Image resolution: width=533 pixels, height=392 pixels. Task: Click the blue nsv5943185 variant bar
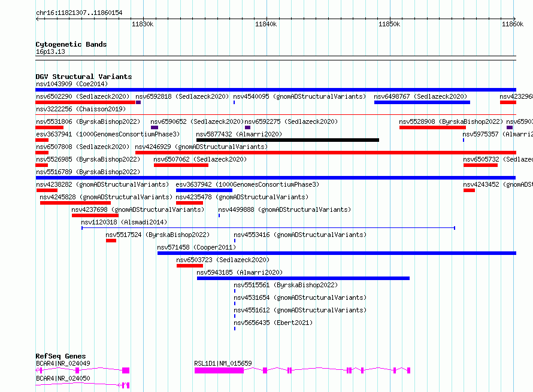303,278
